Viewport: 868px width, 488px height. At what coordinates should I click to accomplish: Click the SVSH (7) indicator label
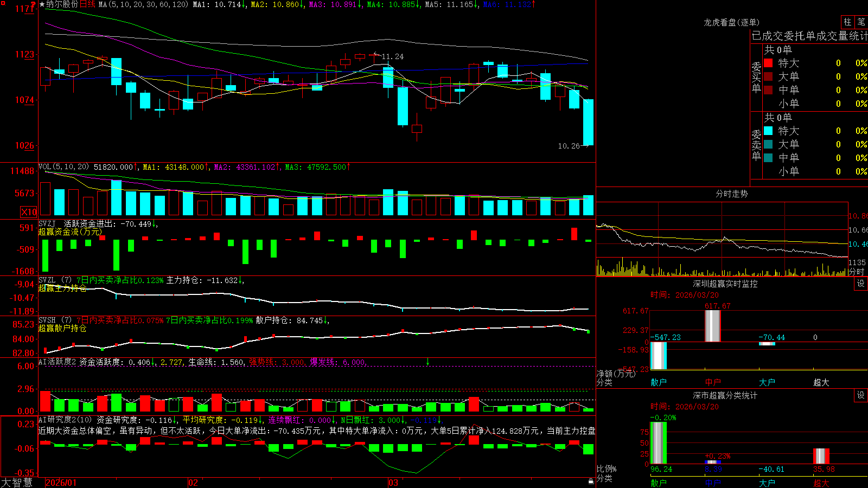[55, 320]
